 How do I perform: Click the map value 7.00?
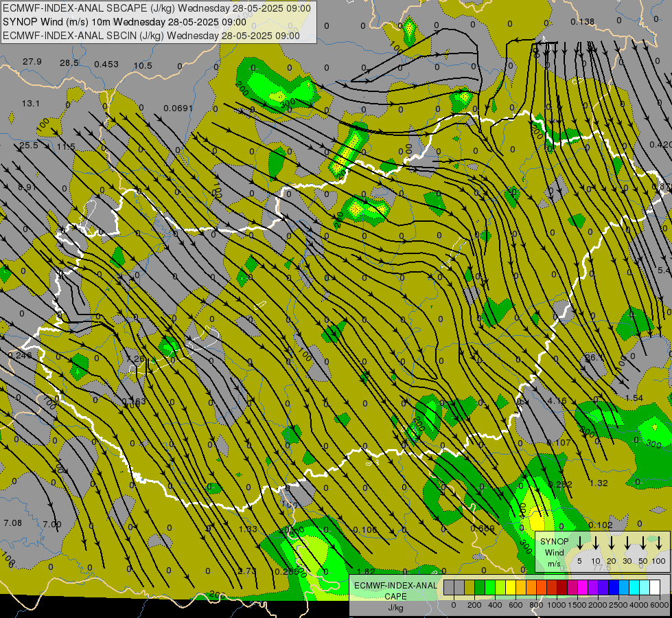click(52, 524)
